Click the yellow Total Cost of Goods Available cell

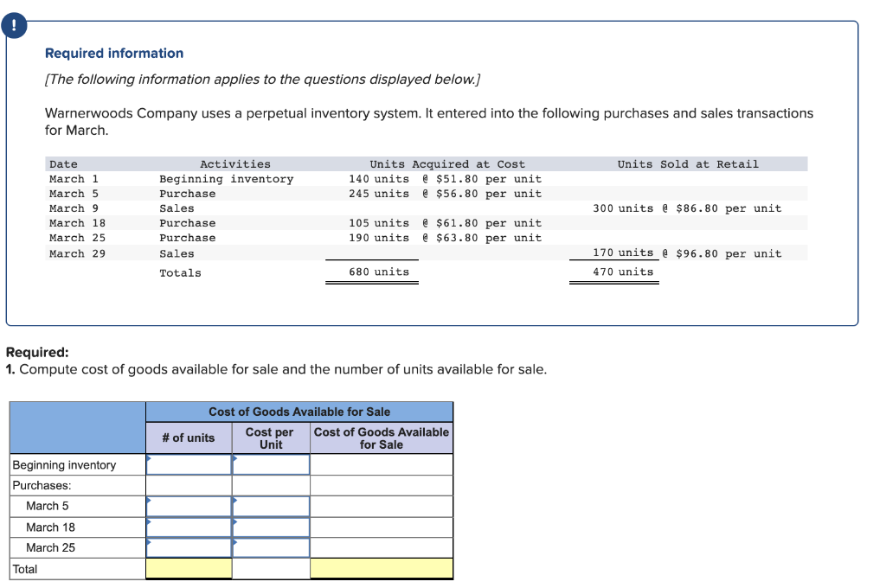382,568
